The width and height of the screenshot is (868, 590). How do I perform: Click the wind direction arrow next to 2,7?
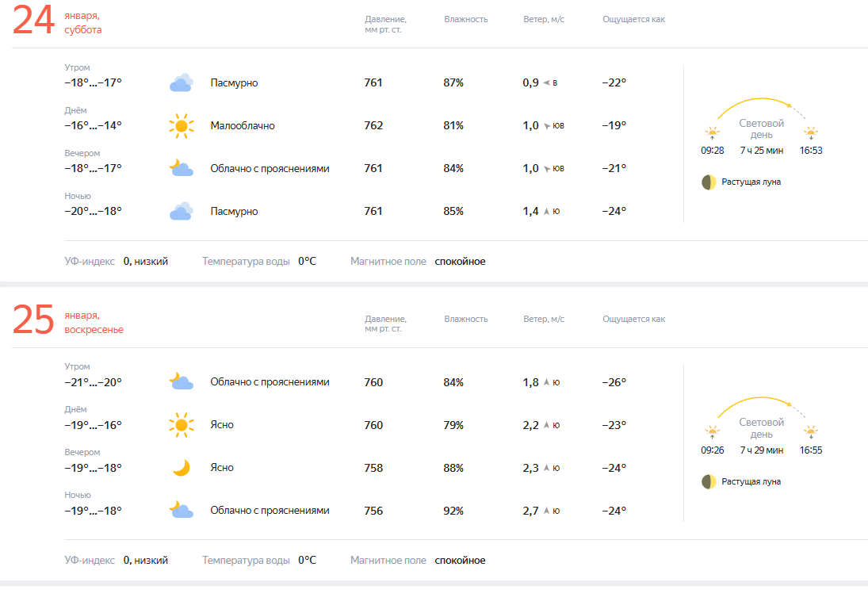click(546, 511)
